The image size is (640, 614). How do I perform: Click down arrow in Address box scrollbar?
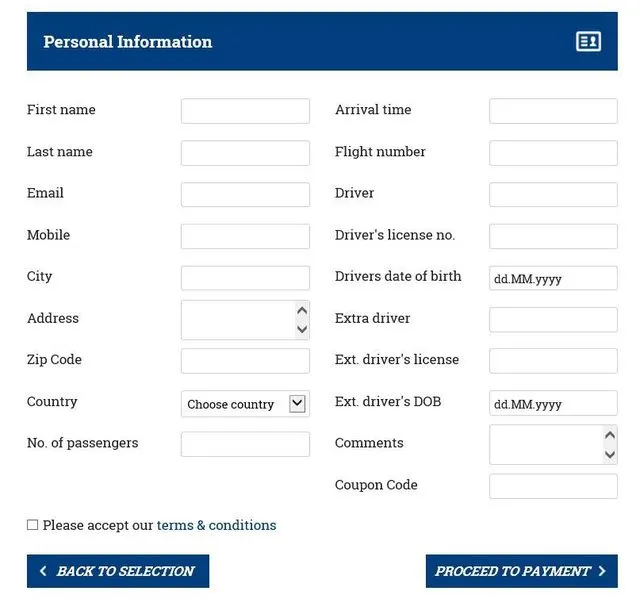(302, 329)
